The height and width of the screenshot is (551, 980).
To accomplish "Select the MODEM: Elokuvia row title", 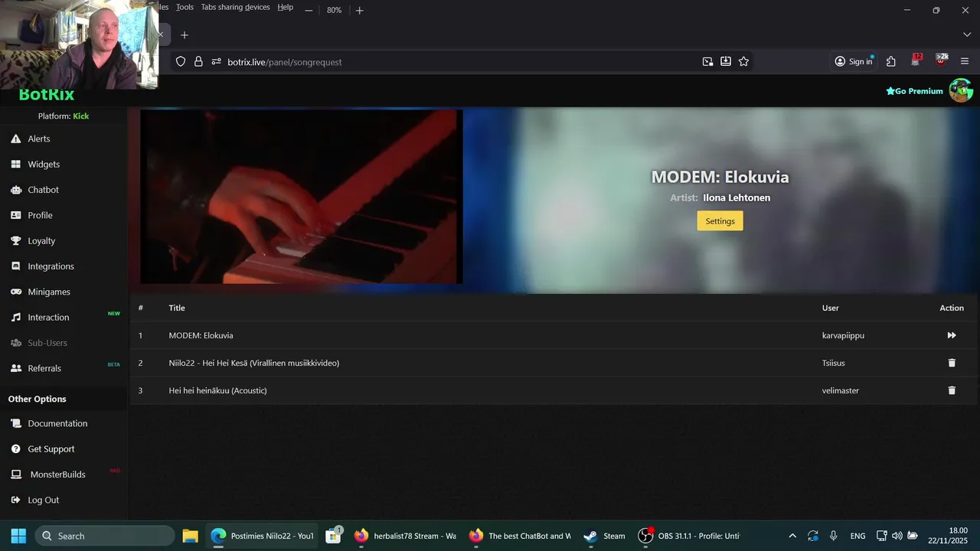I will (x=201, y=335).
